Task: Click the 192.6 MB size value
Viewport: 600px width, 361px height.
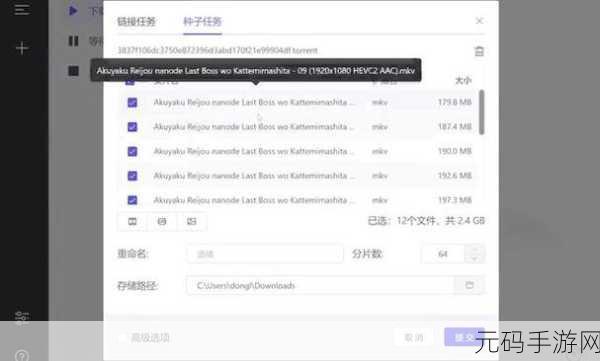Action: [455, 176]
